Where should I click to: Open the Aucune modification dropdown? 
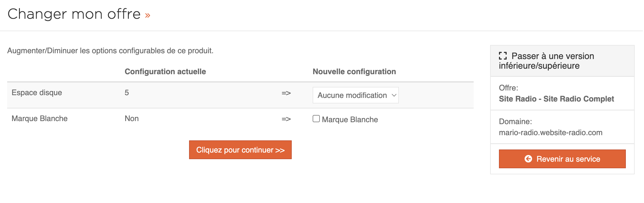coord(356,95)
